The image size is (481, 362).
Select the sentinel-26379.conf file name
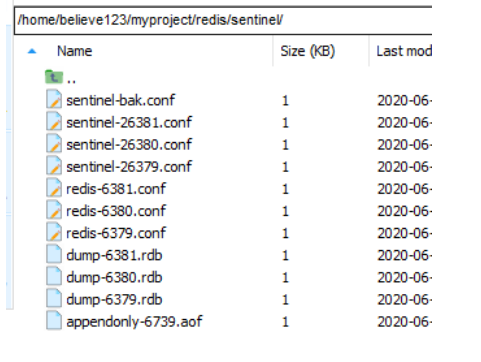[129, 166]
